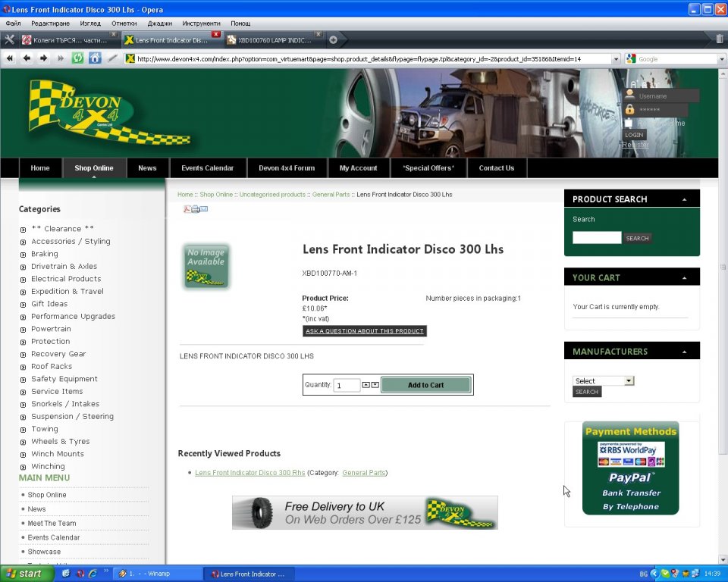Click the BG language indicator in system tray
728x582 pixels.
click(x=643, y=574)
